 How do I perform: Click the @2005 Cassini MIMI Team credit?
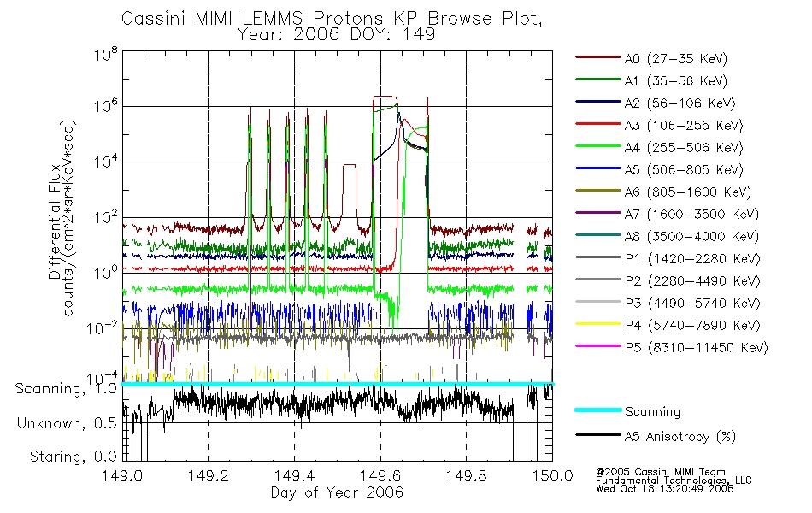[x=661, y=472]
